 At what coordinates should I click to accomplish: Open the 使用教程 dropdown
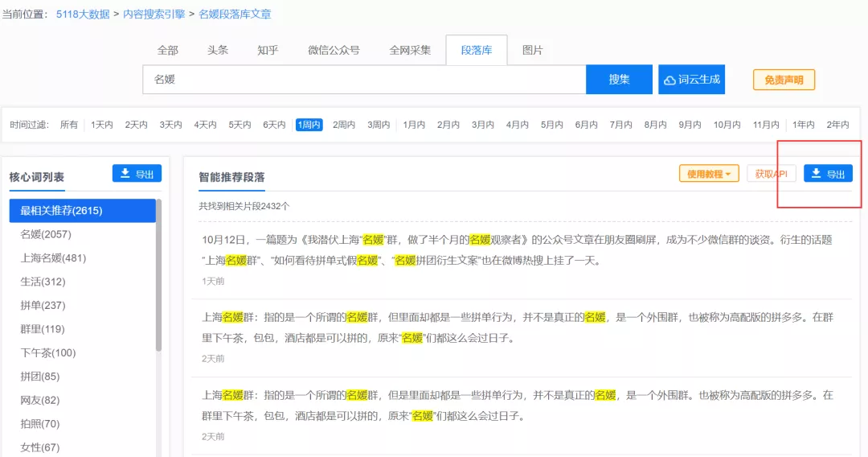click(x=708, y=174)
